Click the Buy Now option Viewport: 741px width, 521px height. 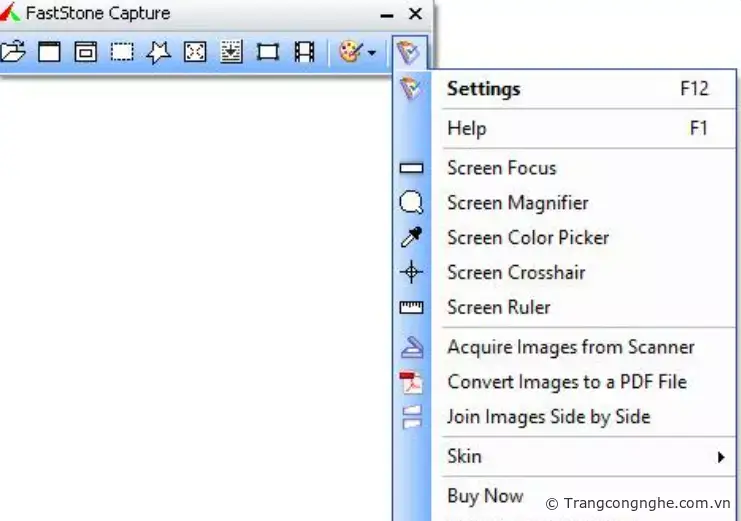point(485,495)
